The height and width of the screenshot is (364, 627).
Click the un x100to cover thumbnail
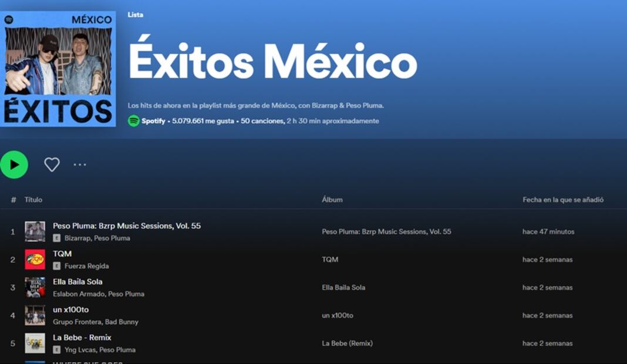[x=35, y=315]
